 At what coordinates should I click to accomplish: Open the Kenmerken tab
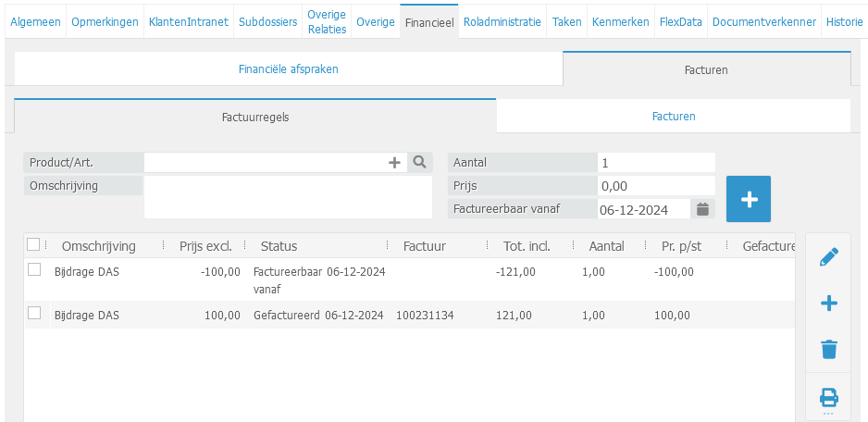621,22
